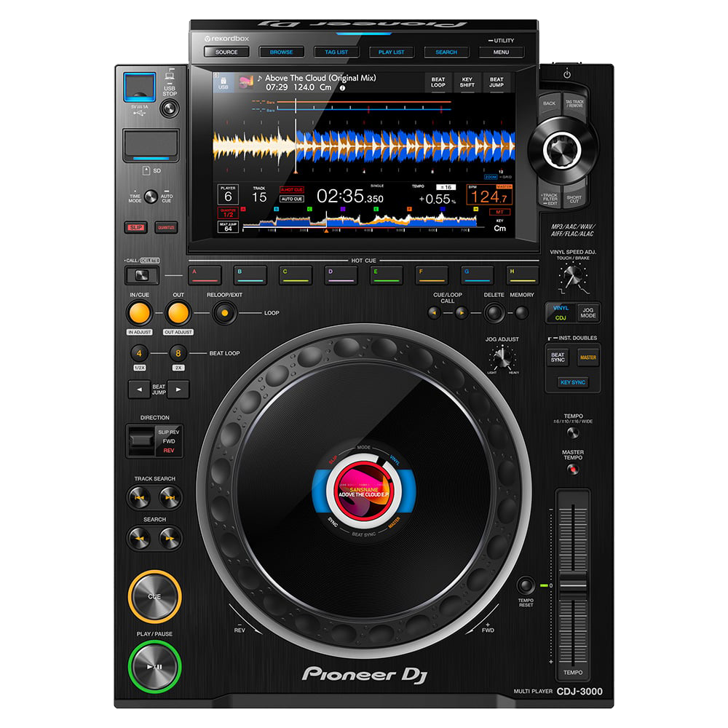The height and width of the screenshot is (728, 728).
Task: Toggle the DIRECTION lever switch
Action: pos(141,440)
